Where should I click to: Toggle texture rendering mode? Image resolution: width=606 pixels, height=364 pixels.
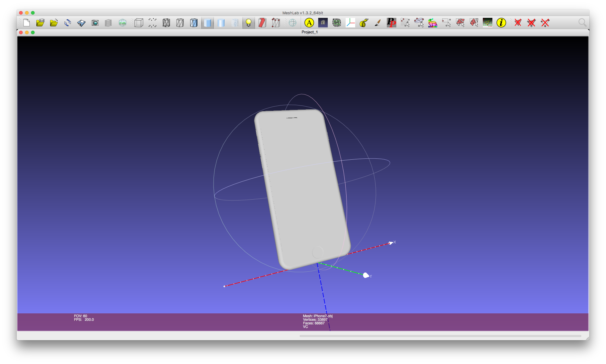click(235, 23)
